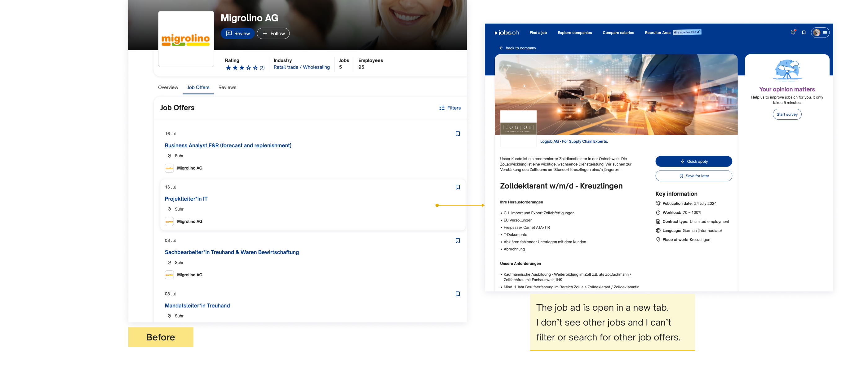
Task: Switch to the Reviews tab
Action: click(227, 87)
